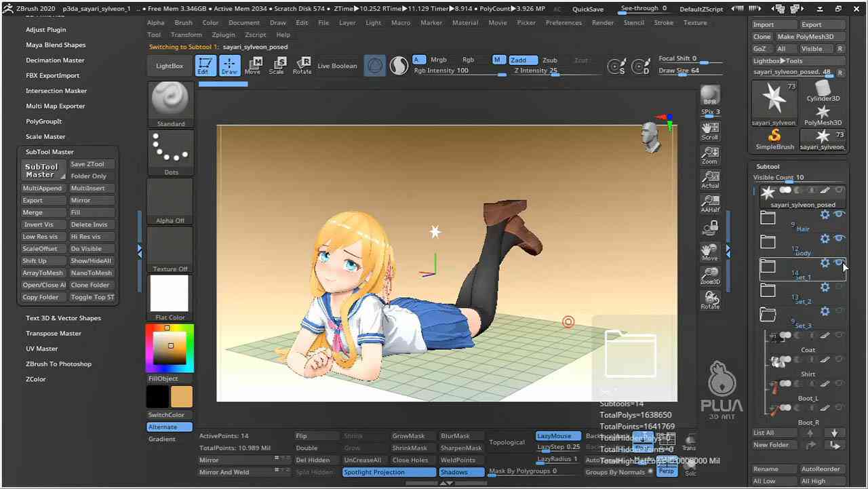Expand the Body folder

click(768, 241)
